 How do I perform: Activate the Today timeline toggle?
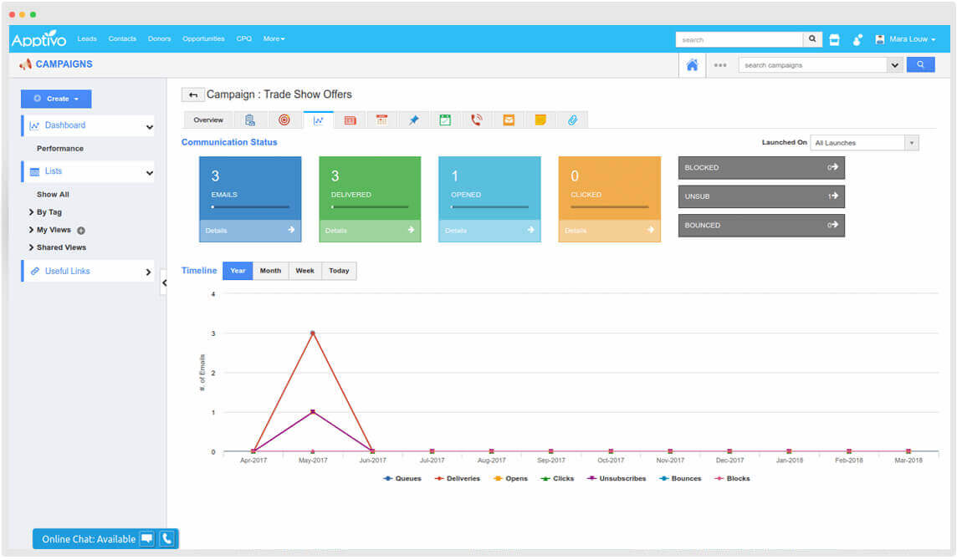[x=339, y=271]
